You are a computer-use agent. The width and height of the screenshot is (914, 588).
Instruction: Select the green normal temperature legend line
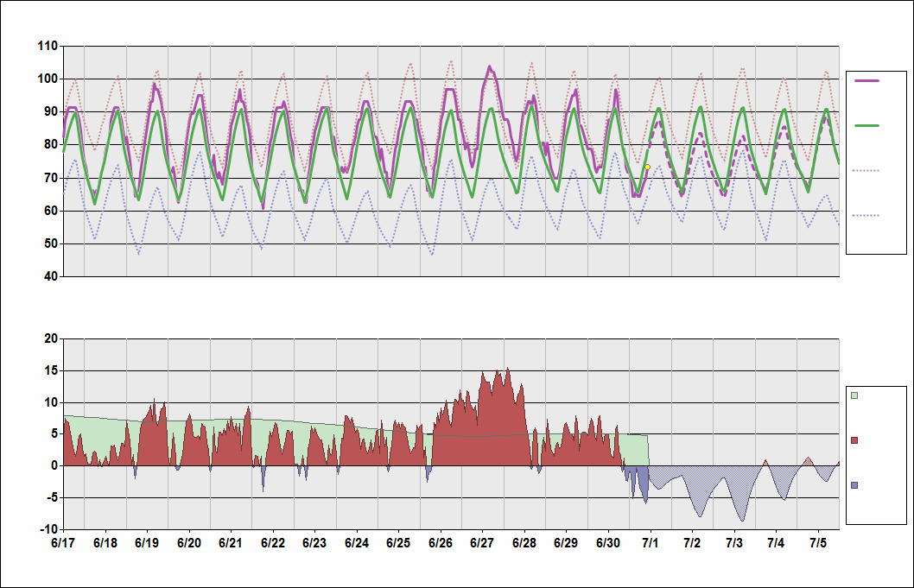pos(866,123)
